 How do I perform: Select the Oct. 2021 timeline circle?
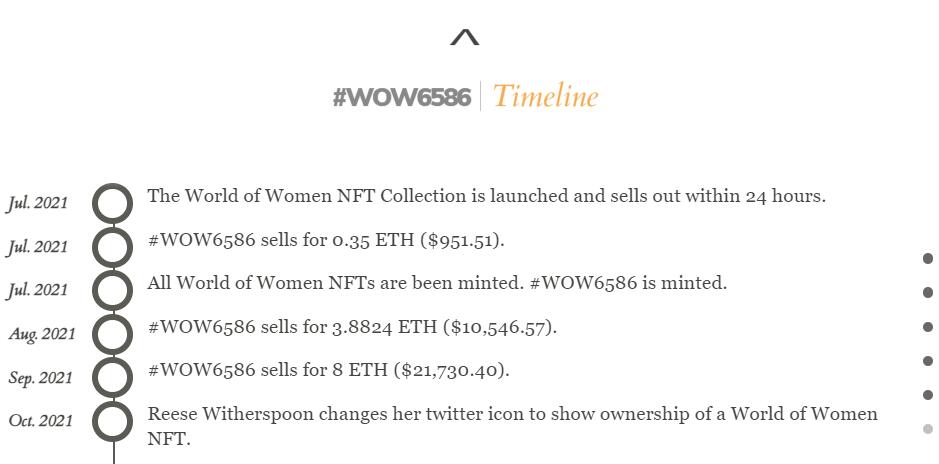(113, 421)
